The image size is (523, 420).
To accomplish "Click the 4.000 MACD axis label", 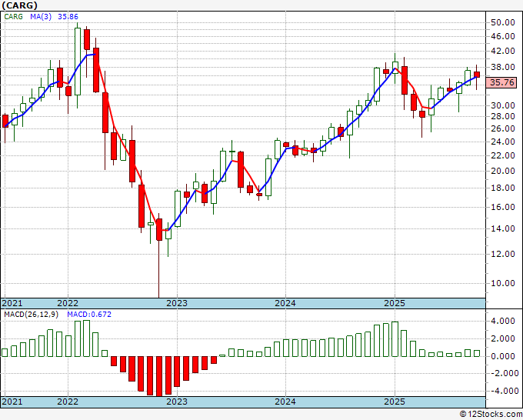I will pos(505,322).
